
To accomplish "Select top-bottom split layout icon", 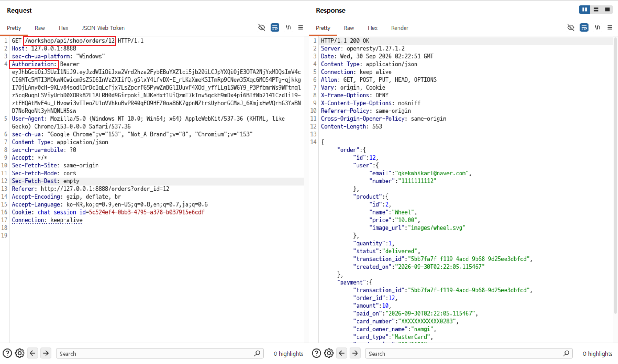I will click(x=596, y=9).
